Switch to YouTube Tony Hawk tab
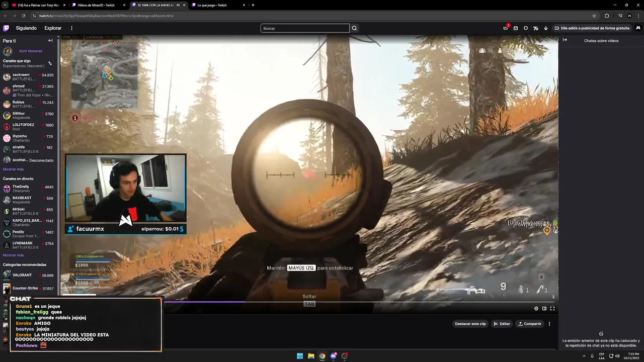644x362 pixels. tap(38, 5)
